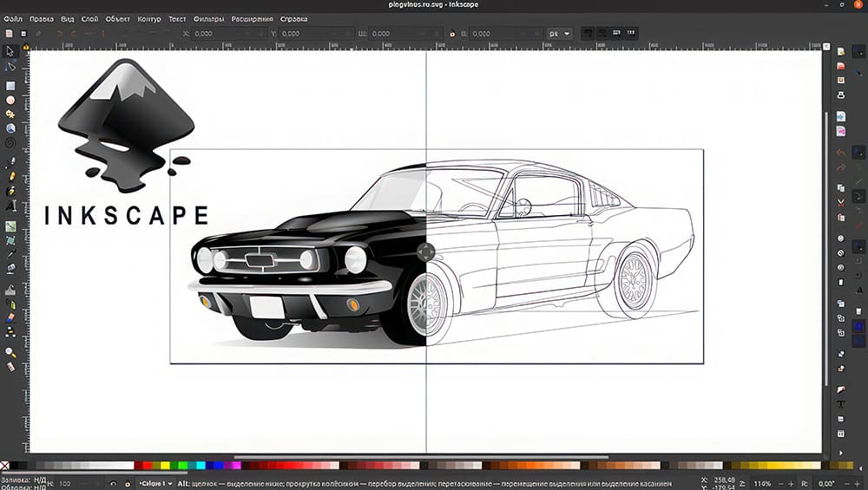868x490 pixels.
Task: Click the horizontal canvas scrollbar
Action: pos(421,457)
